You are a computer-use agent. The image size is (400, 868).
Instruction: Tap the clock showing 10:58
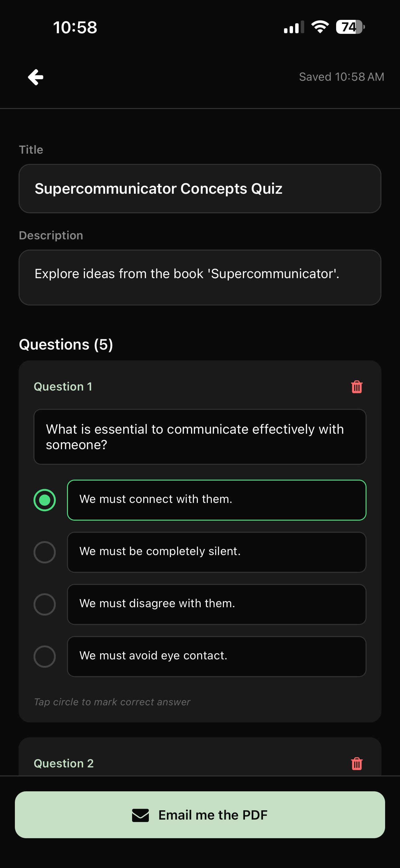point(75,28)
